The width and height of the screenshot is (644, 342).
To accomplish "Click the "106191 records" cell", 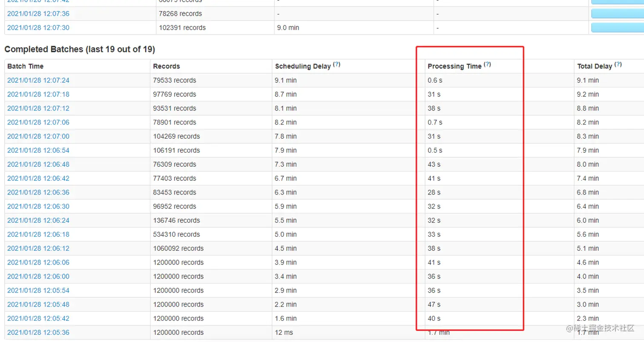I will [176, 151].
